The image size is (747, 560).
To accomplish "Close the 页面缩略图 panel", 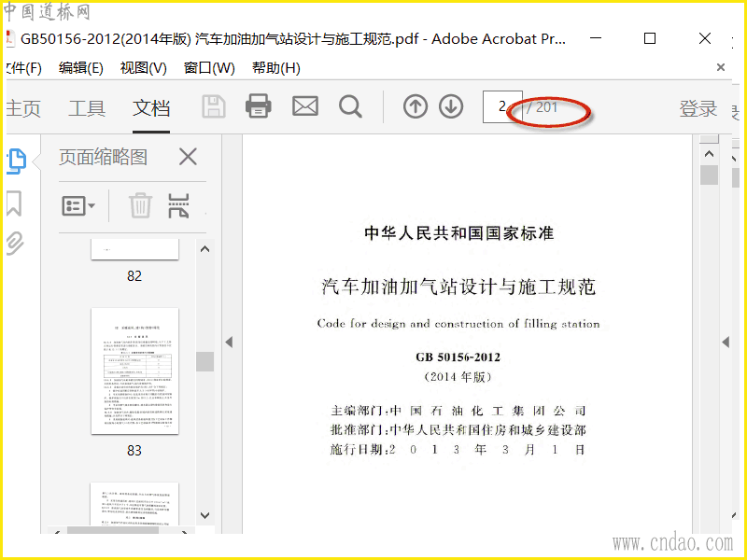I will [189, 156].
